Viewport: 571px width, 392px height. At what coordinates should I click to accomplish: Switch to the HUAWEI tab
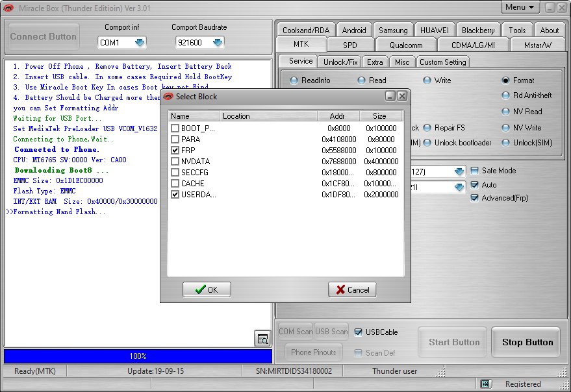pos(435,31)
